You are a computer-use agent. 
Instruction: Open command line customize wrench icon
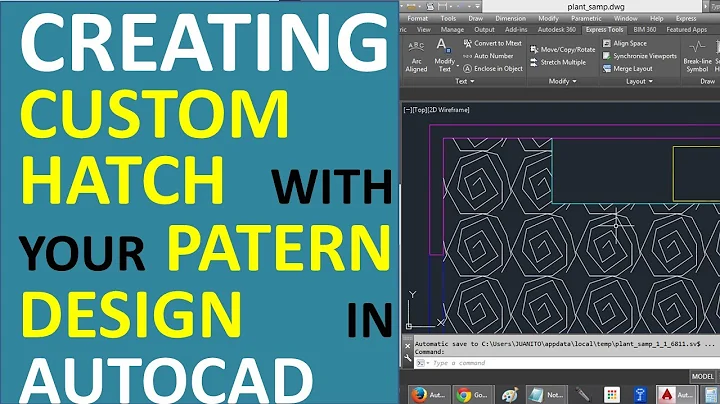(408, 358)
